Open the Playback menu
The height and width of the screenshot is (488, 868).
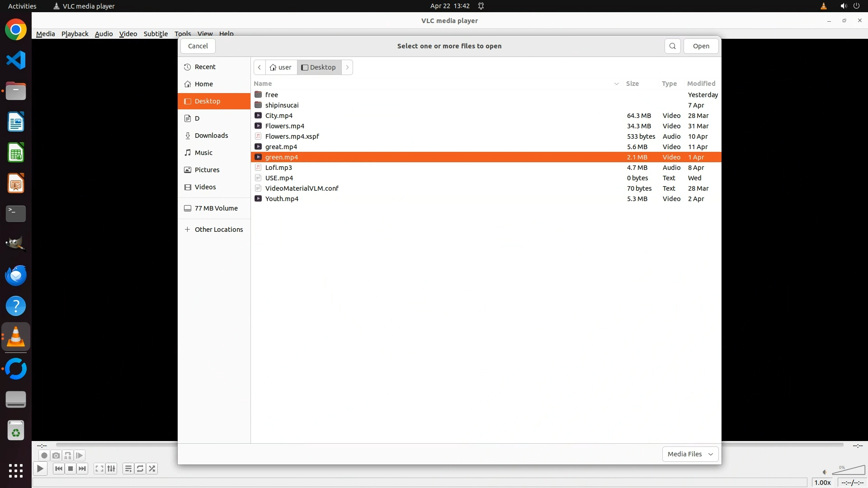pos(75,34)
